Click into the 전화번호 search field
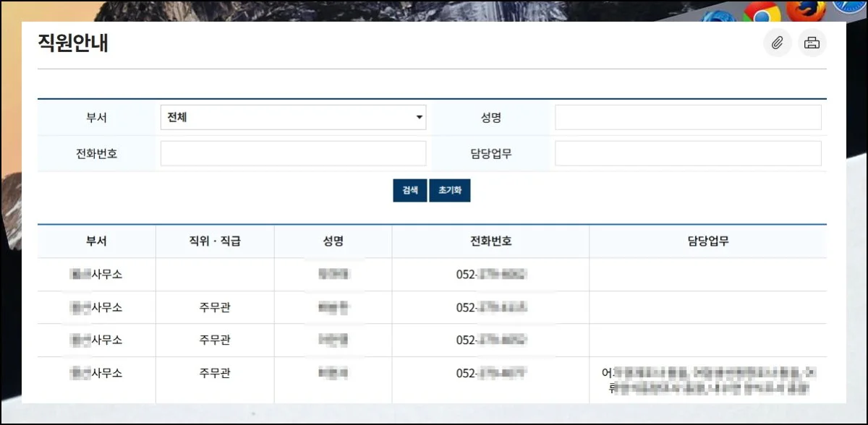868x425 pixels. point(293,153)
